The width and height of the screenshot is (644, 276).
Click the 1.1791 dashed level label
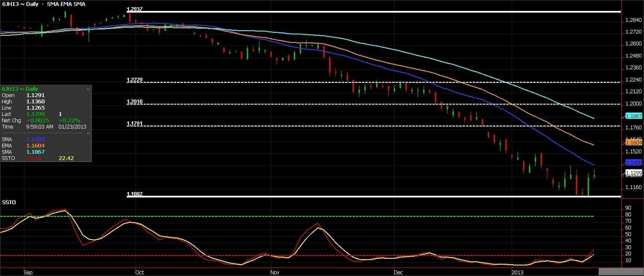[x=135, y=124]
